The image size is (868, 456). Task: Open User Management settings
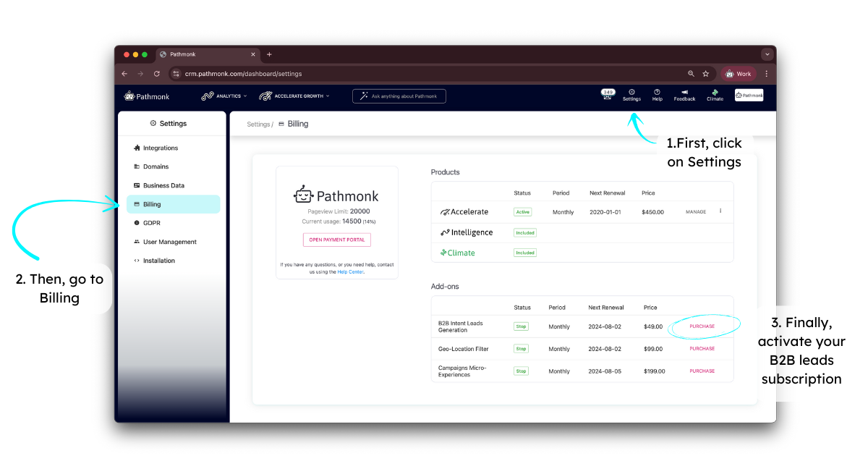tap(169, 242)
